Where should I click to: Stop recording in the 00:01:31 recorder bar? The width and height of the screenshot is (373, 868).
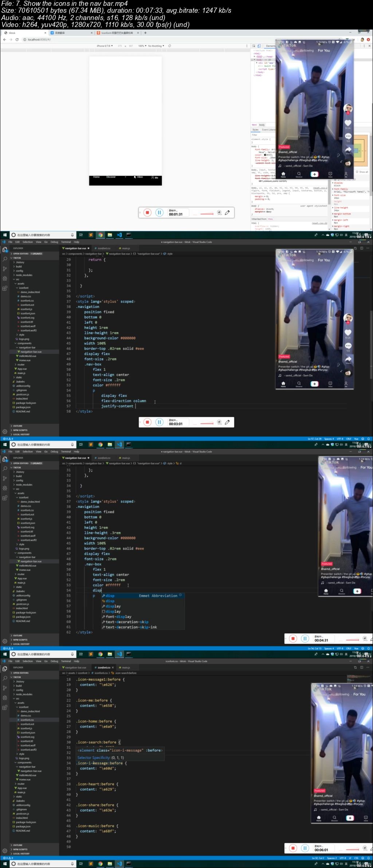pos(147,213)
